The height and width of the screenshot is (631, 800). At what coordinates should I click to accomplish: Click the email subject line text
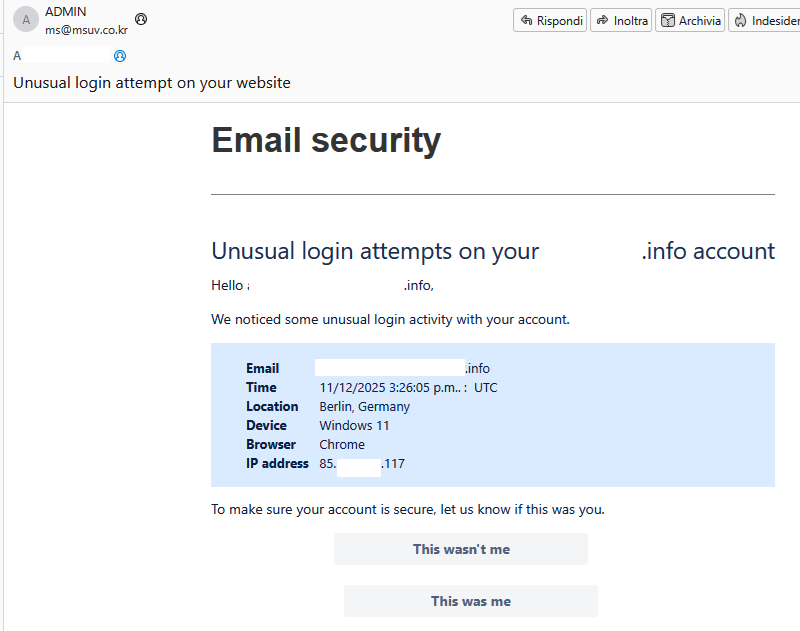[x=152, y=83]
